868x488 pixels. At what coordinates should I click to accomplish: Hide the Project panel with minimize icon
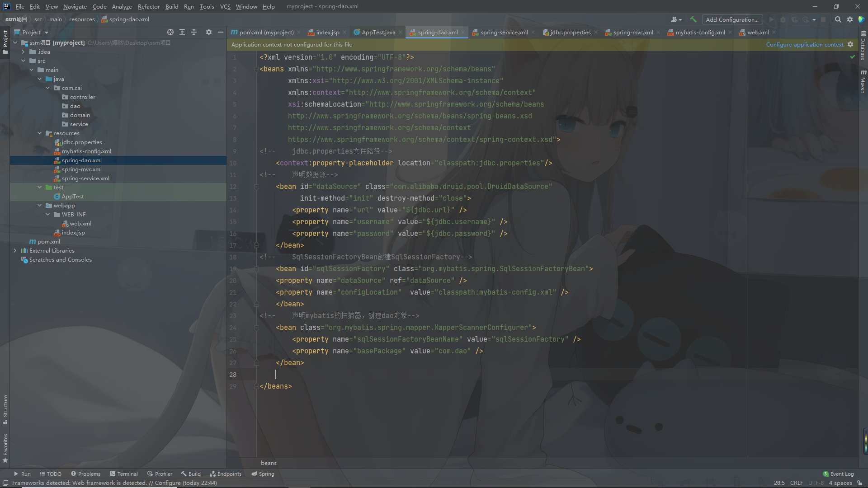(x=221, y=32)
